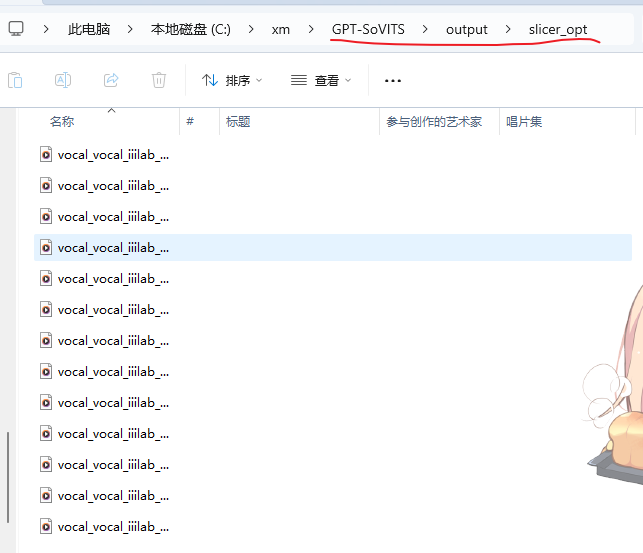Go to the output folder breadcrumb

(x=467, y=30)
